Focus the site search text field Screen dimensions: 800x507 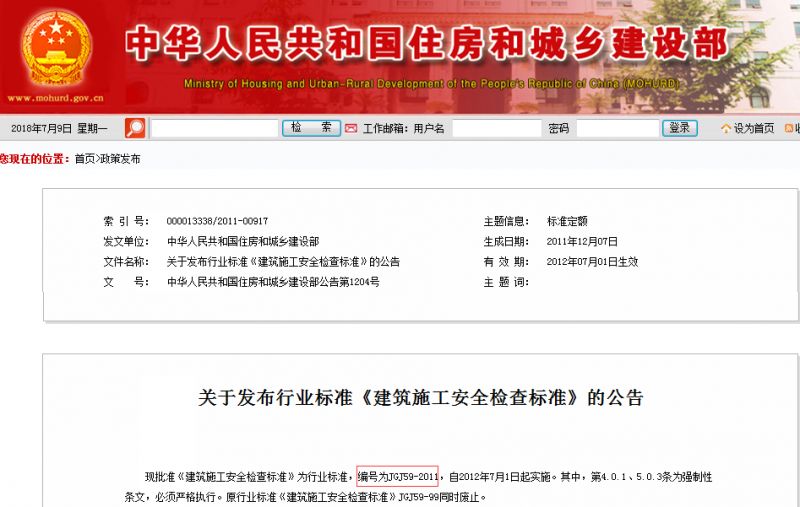coord(214,128)
